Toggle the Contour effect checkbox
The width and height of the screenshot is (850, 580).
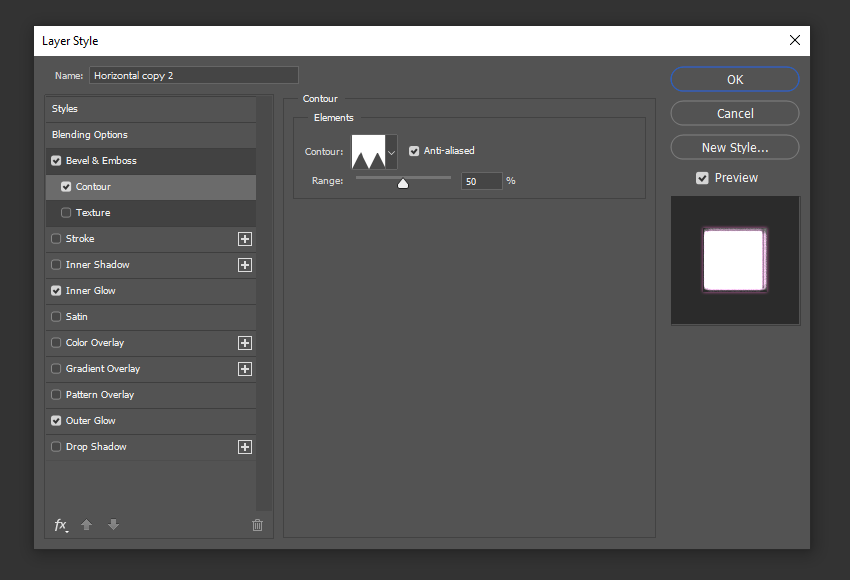pos(66,186)
